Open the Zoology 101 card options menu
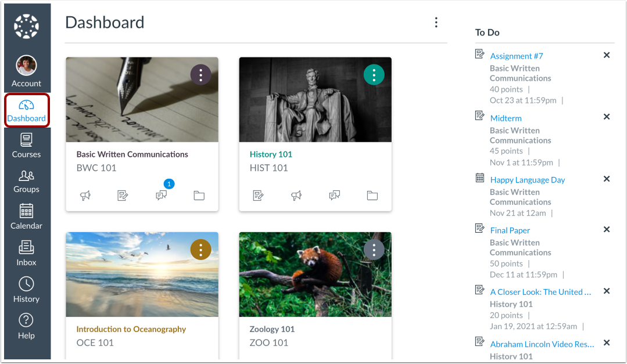The width and height of the screenshot is (627, 364). (374, 250)
